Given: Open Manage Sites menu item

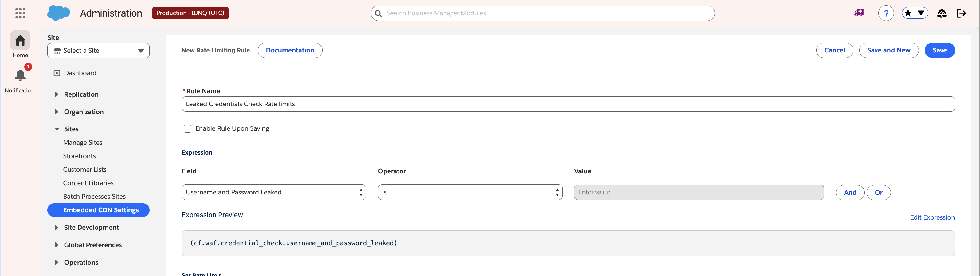Looking at the screenshot, I should pos(83,142).
